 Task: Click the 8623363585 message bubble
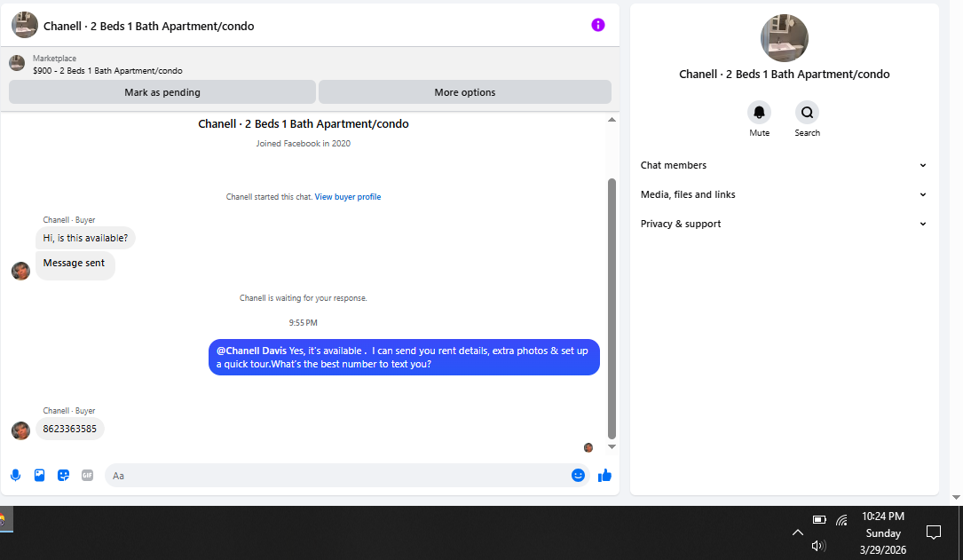(70, 429)
